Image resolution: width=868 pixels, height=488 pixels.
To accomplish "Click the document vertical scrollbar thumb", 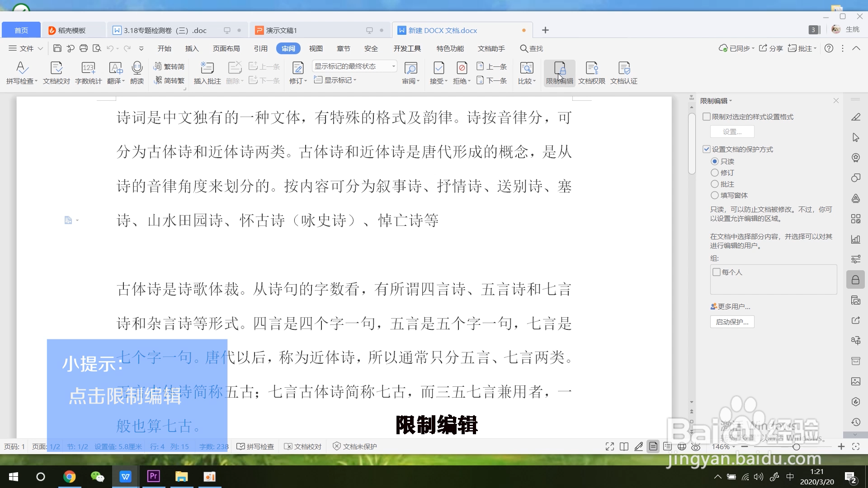I will click(692, 143).
